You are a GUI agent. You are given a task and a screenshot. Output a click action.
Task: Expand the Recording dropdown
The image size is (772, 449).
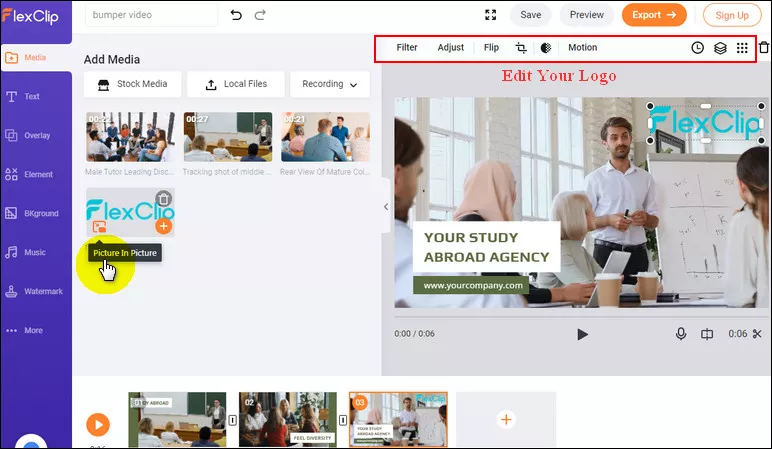330,84
